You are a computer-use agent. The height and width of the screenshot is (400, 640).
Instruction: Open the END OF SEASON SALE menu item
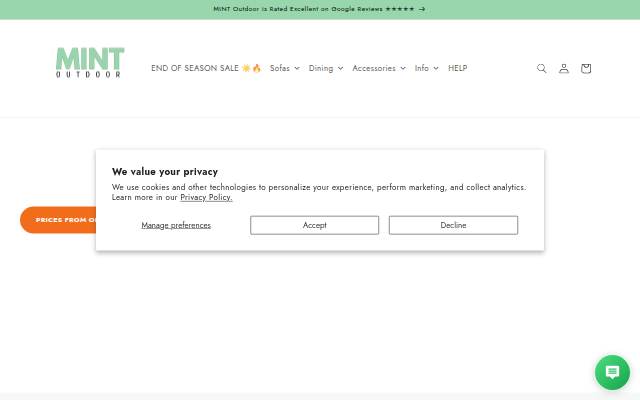[x=206, y=68]
